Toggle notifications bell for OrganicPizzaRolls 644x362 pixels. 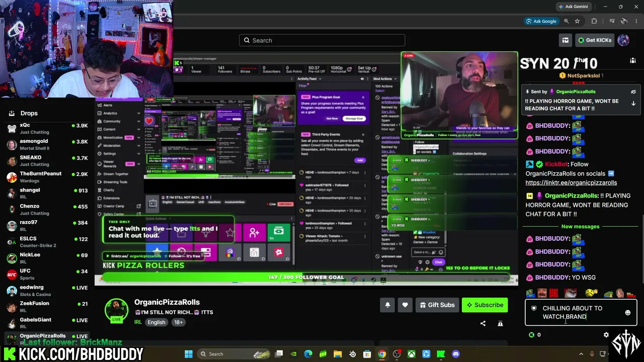coord(387,305)
